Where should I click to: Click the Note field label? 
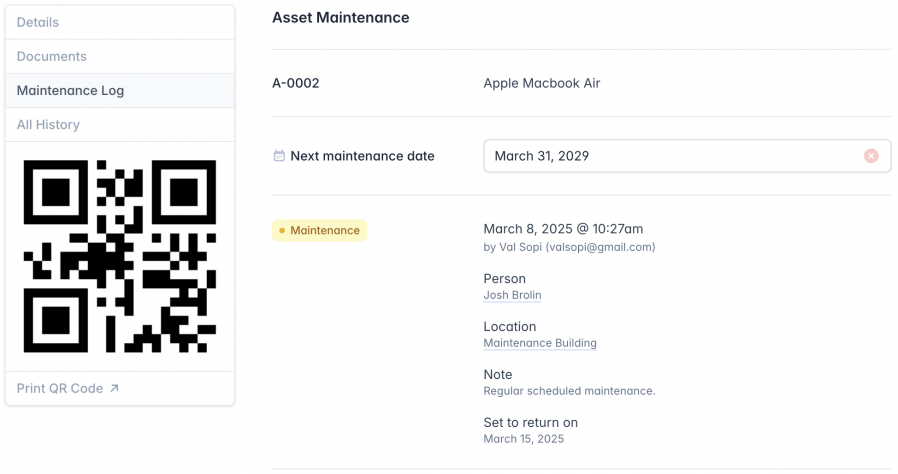[x=498, y=374]
